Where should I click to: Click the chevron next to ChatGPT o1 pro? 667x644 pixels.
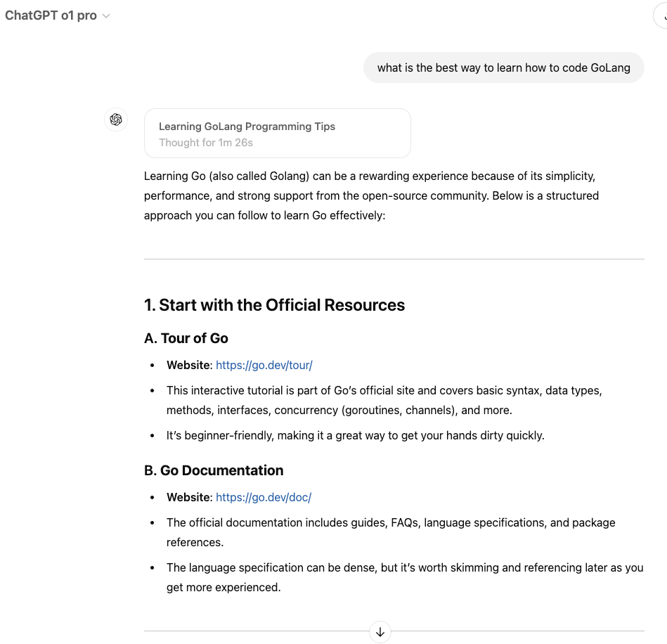(106, 16)
